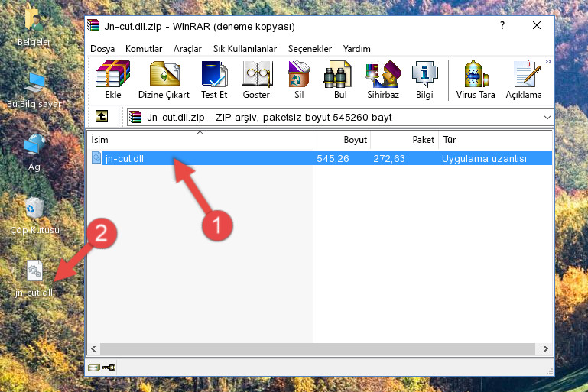Open the Sık Kullanılanlar menu
Viewport: 588px width, 392px height.
245,49
